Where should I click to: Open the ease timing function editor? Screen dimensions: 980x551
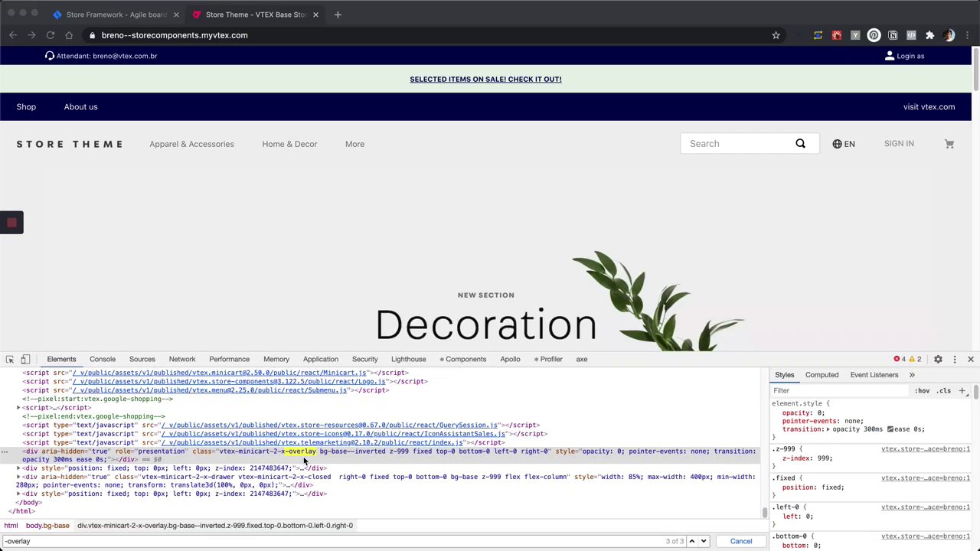coord(890,429)
